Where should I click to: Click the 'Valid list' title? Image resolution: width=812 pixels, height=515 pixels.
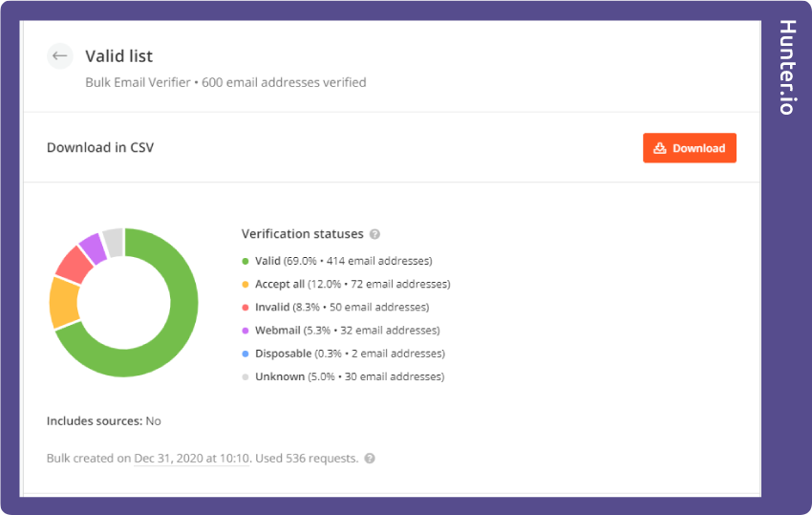tap(119, 56)
